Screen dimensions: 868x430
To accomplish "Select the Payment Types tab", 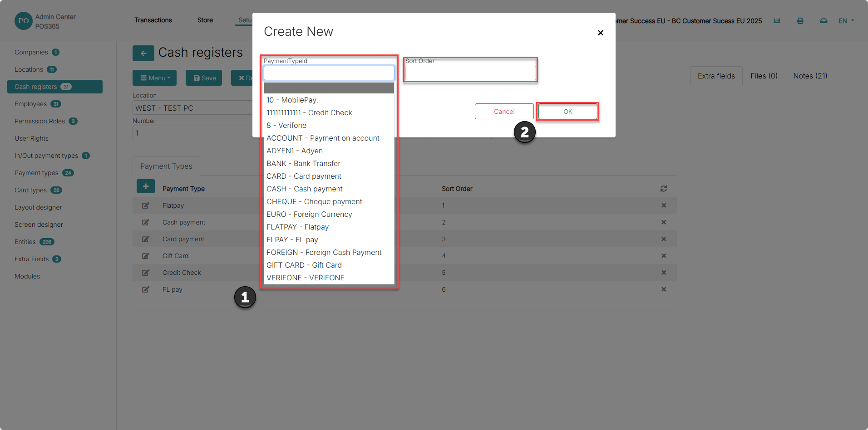I will pyautogui.click(x=166, y=166).
